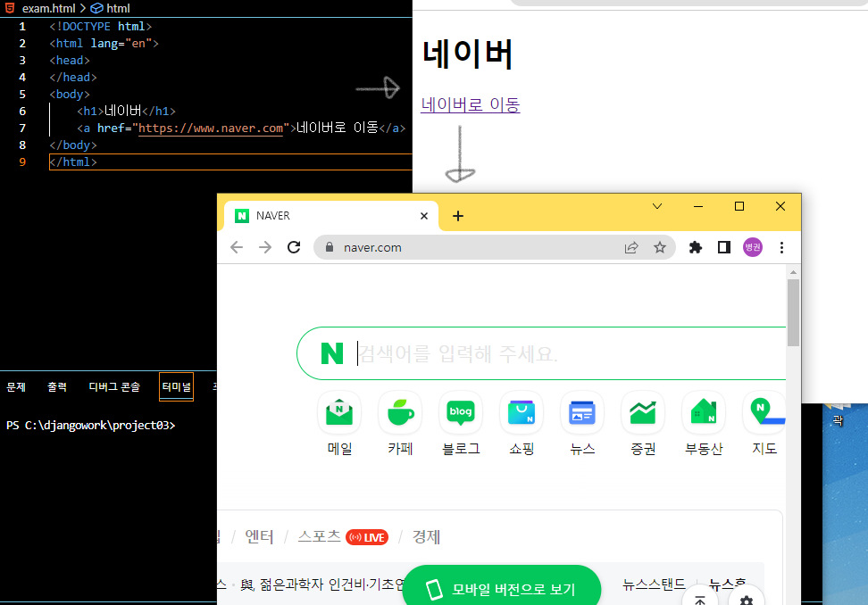The height and width of the screenshot is (605, 868).
Task: Open the Chrome tab search dropdown
Action: click(x=657, y=206)
